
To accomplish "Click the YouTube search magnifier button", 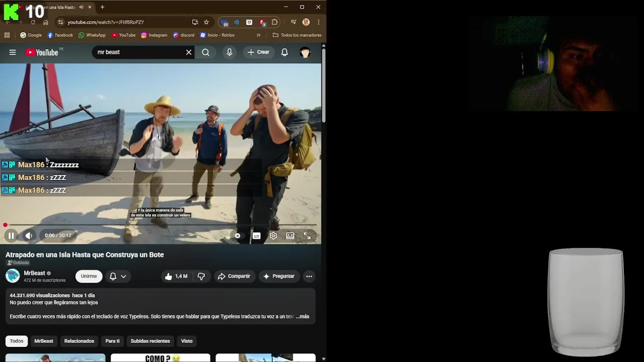I will tap(206, 52).
